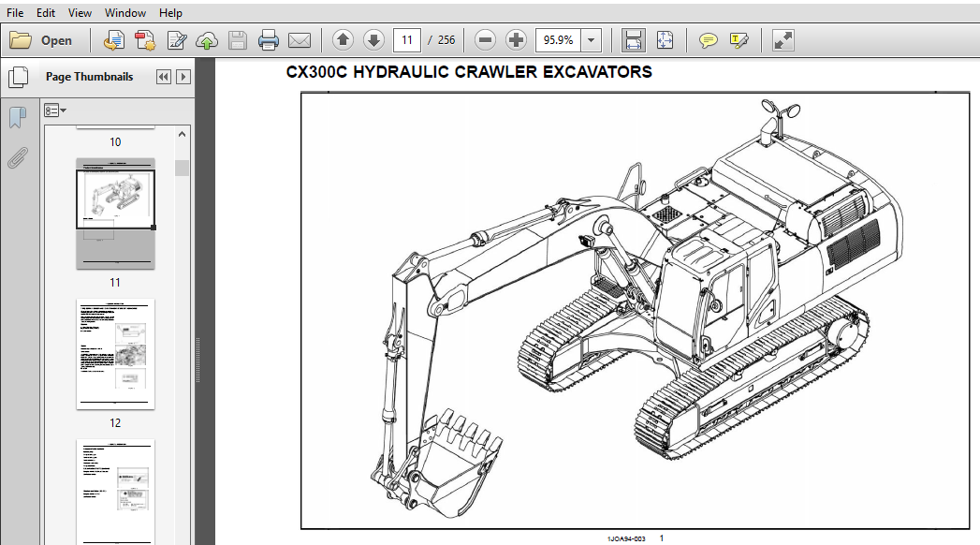Zoom in with the plus button
The image size is (980, 545).
pos(517,40)
